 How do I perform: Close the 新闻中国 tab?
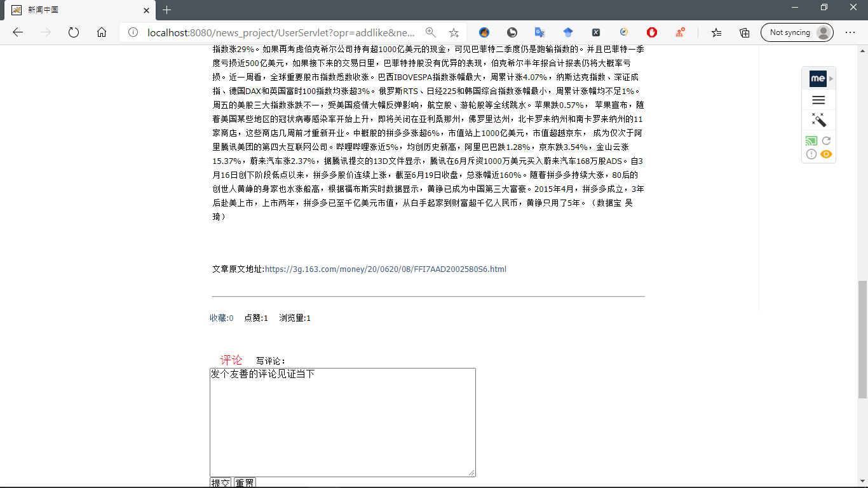(146, 10)
